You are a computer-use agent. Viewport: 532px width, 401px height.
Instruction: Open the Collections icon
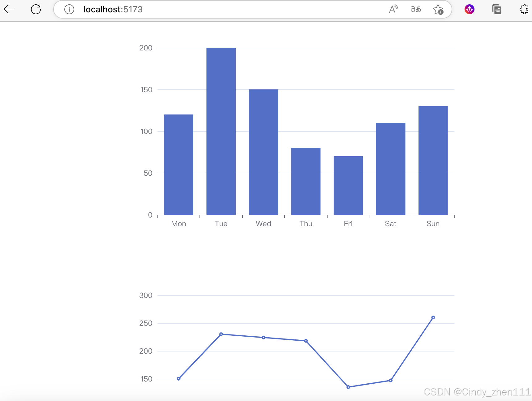coord(496,9)
